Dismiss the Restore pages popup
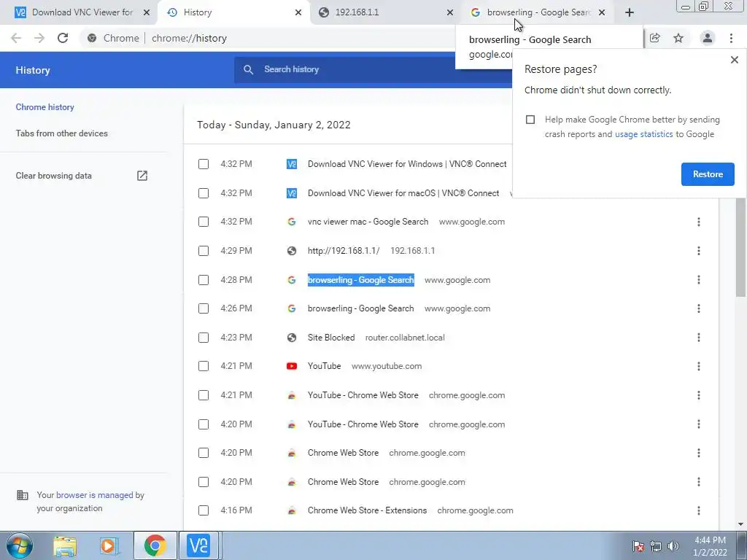This screenshot has width=747, height=560. [734, 60]
